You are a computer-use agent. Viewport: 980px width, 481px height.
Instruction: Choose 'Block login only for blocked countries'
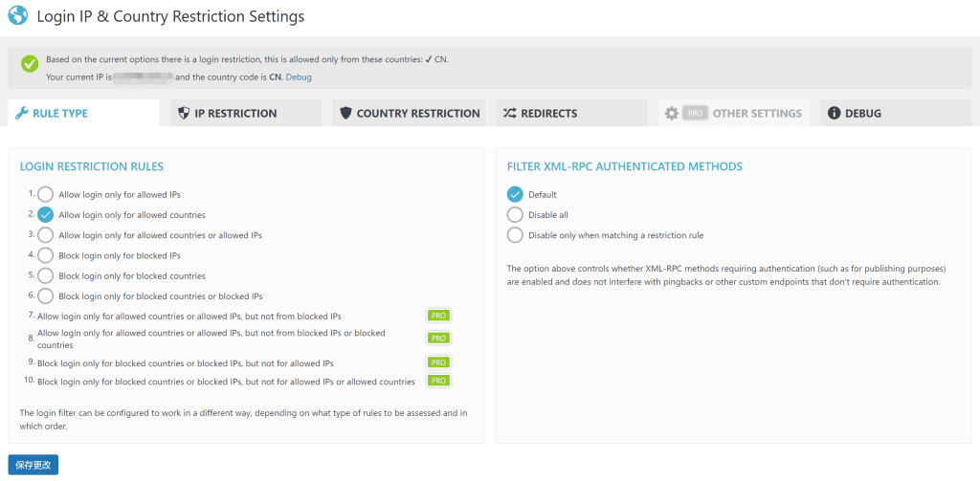pos(45,276)
